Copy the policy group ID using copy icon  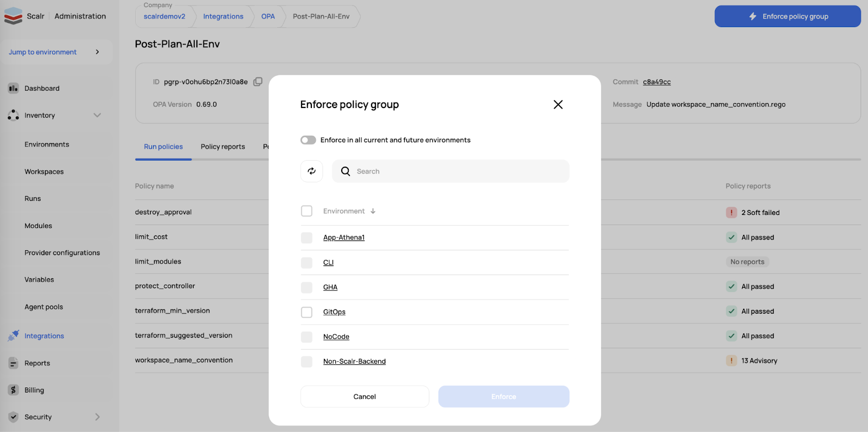[258, 82]
